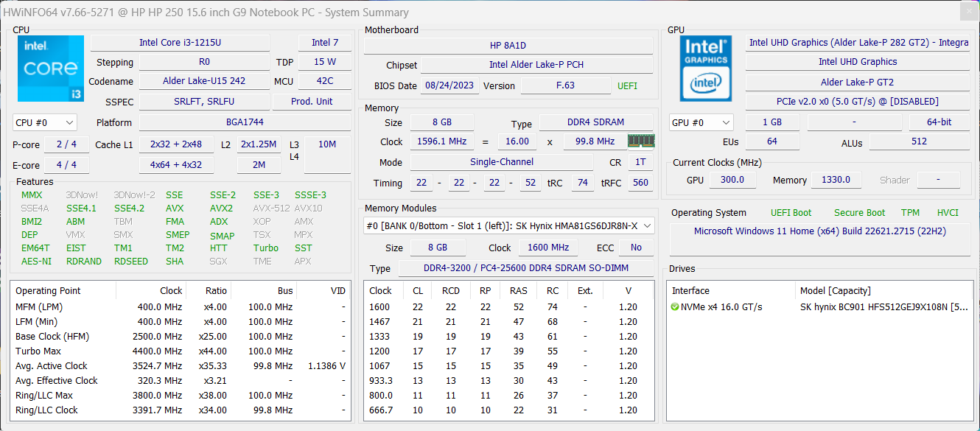Click the Intel Core i3-1215U name field

tap(180, 43)
